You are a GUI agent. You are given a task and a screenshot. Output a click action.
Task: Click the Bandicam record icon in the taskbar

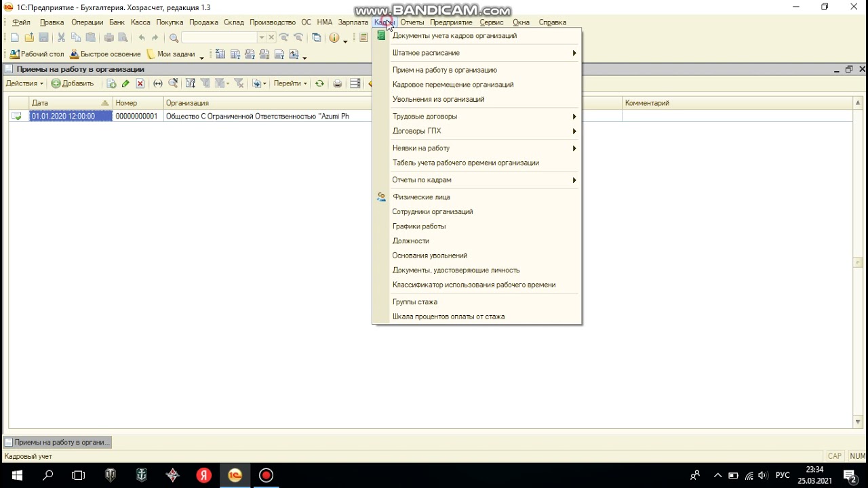click(x=267, y=475)
